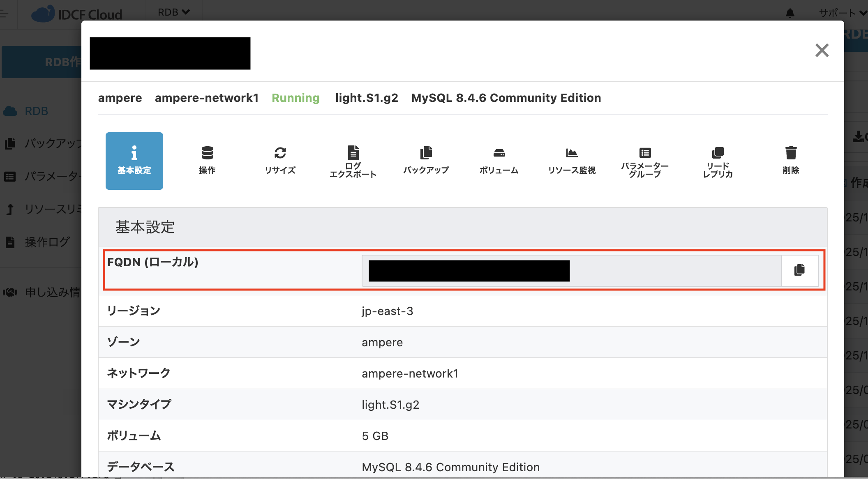This screenshot has height=479, width=868.
Task: Click the IDCF Cloud logo
Action: tap(77, 14)
